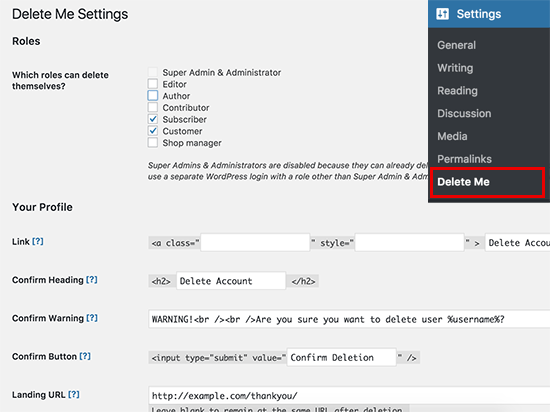The height and width of the screenshot is (412, 550).
Task: Open the General settings menu item
Action: point(456,45)
